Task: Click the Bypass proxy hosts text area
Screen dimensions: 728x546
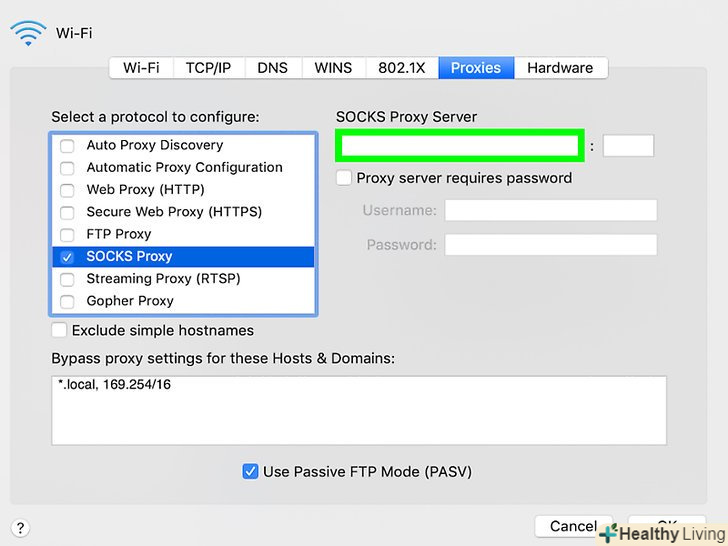Action: 358,410
